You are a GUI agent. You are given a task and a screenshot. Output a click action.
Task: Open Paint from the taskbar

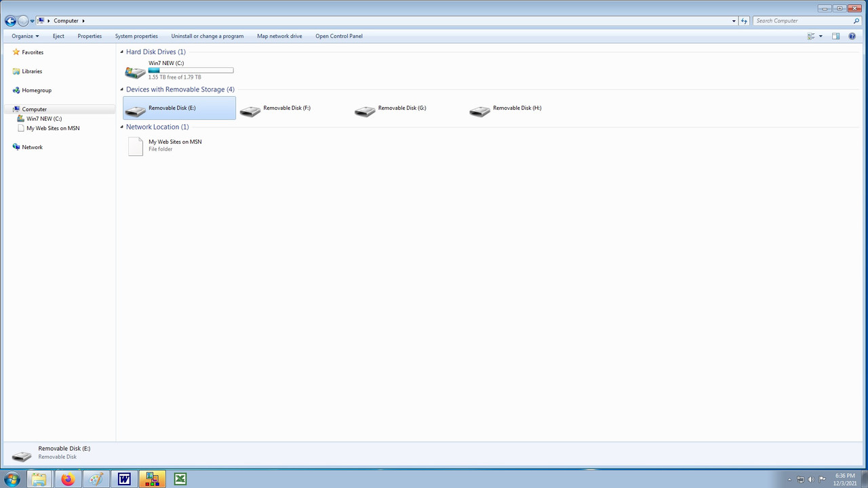tap(96, 479)
